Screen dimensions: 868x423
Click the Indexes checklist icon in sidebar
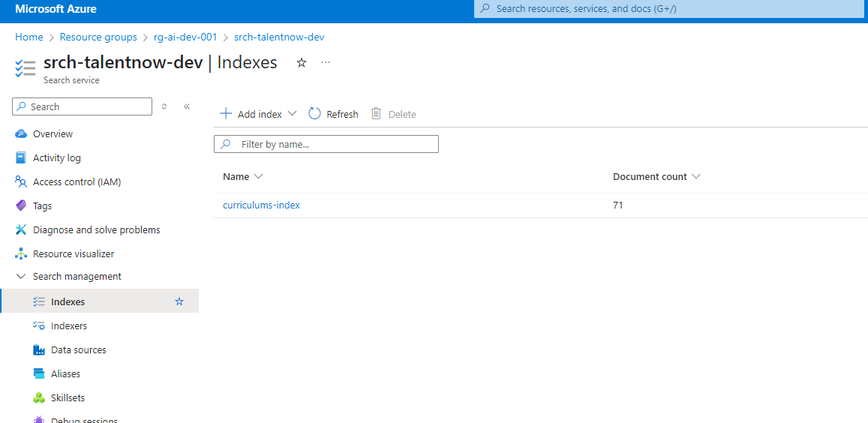39,301
